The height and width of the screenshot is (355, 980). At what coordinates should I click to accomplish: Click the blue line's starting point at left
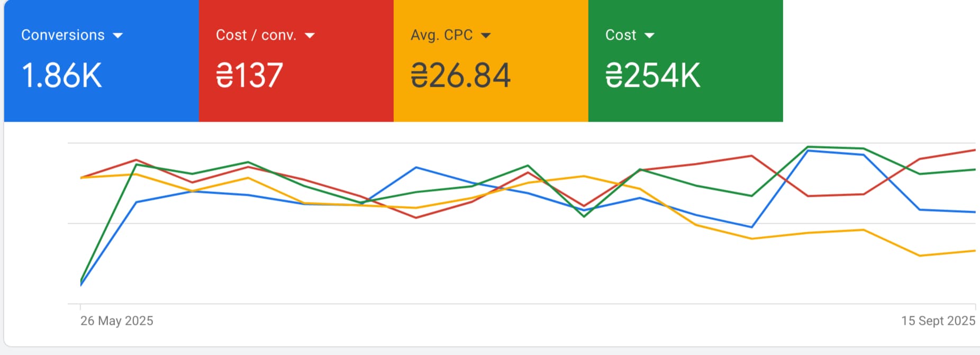coord(81,285)
